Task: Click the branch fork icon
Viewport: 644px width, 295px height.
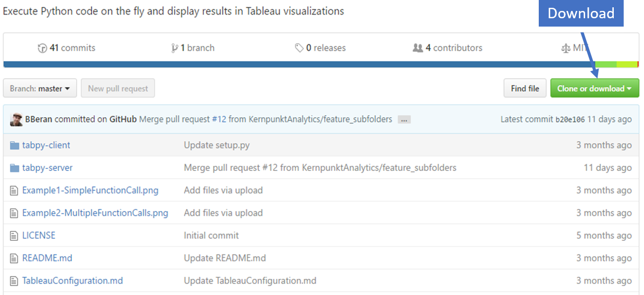Action: tap(175, 48)
